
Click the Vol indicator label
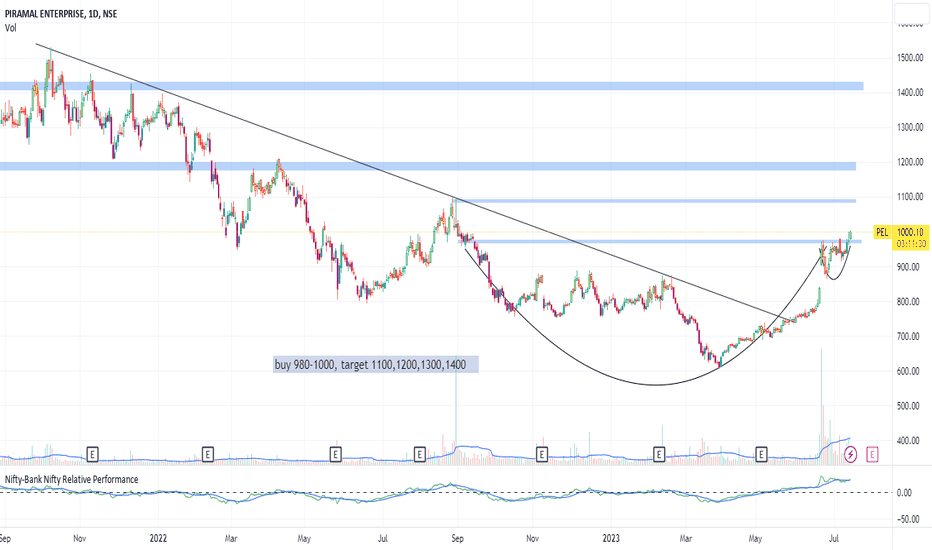coord(11,28)
